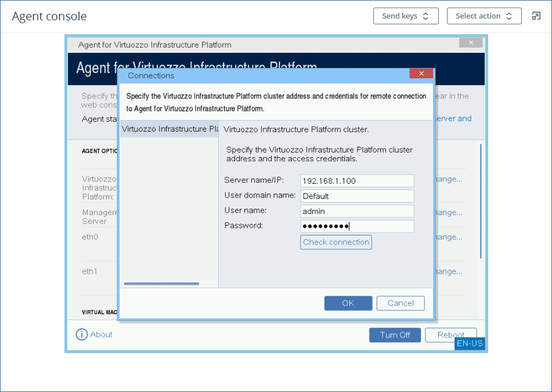Focus the User domain name field
552x392 pixels.
coord(357,196)
